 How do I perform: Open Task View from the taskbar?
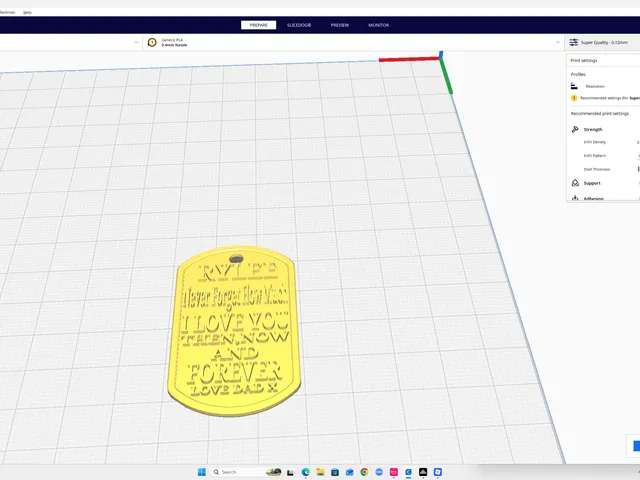coord(290,472)
